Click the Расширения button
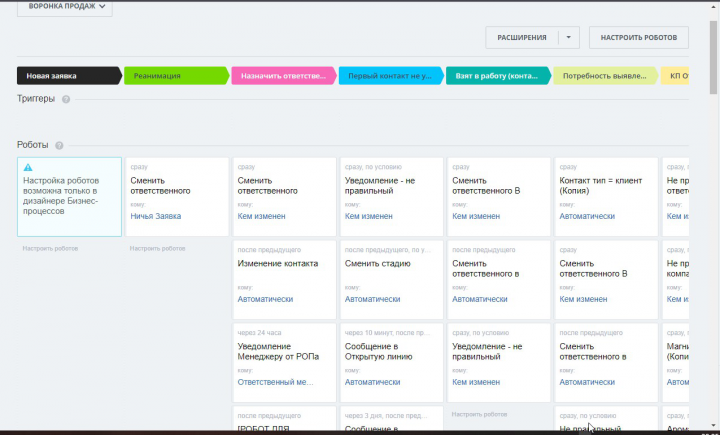Viewport: 720px width, 435px height. click(522, 38)
